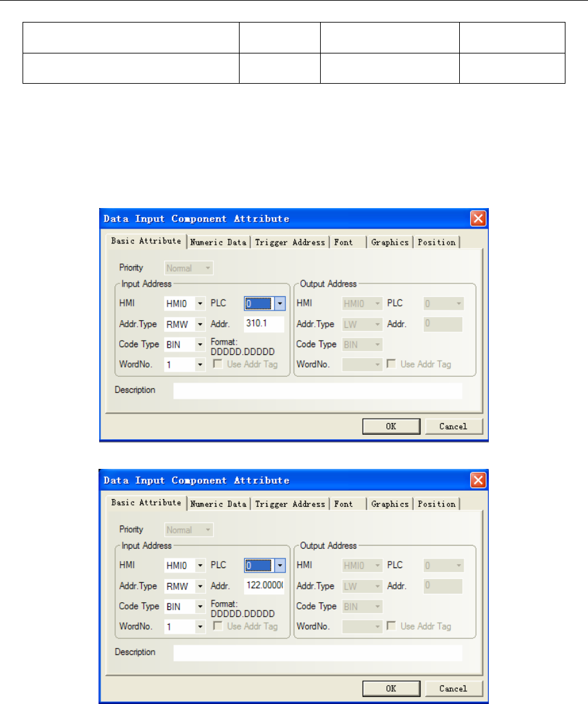Viewport: 588px width, 704px height.
Task: Open Numeric Data tab in upper dialog
Action: click(x=218, y=242)
